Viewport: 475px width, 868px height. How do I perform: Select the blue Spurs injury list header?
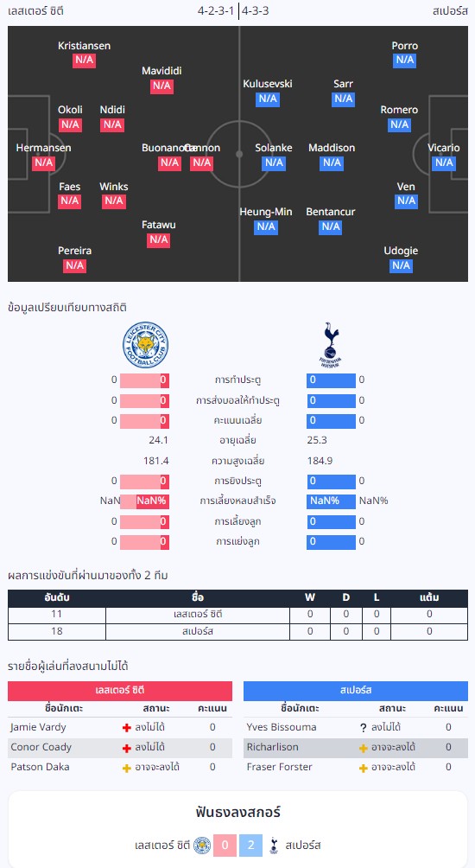pyautogui.click(x=356, y=691)
